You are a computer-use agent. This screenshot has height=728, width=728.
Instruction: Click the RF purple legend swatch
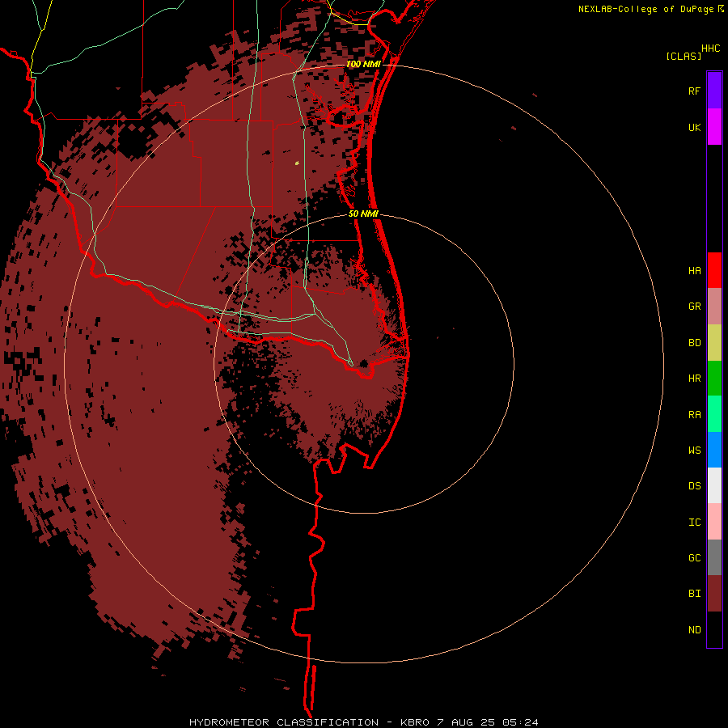[714, 90]
